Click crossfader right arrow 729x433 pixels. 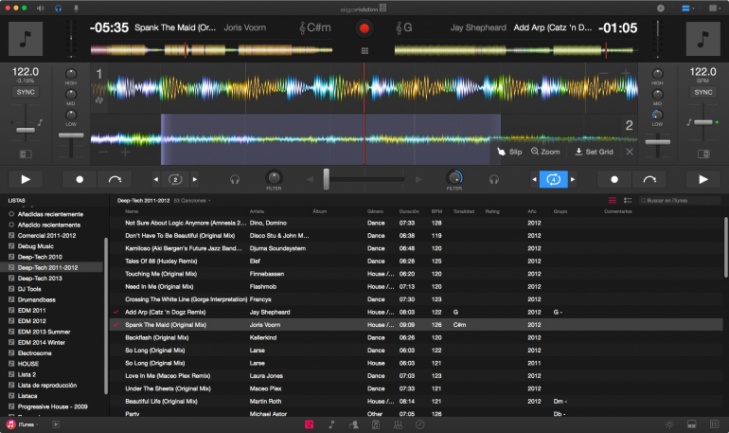coord(418,180)
